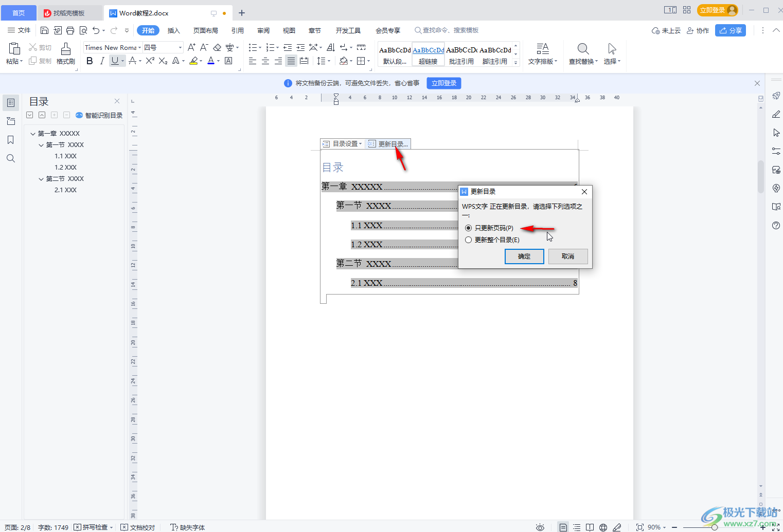Open Print Preview icon
783x532 pixels.
pyautogui.click(x=83, y=30)
